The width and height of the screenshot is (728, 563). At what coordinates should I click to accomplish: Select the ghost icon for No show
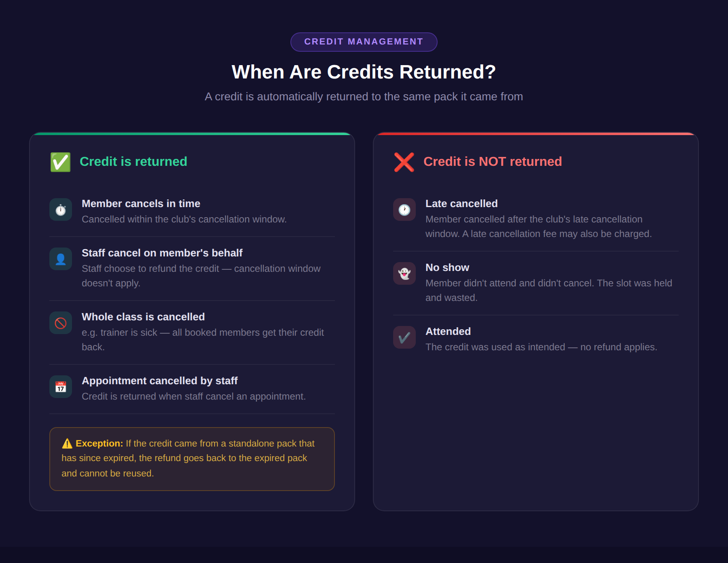pyautogui.click(x=404, y=273)
